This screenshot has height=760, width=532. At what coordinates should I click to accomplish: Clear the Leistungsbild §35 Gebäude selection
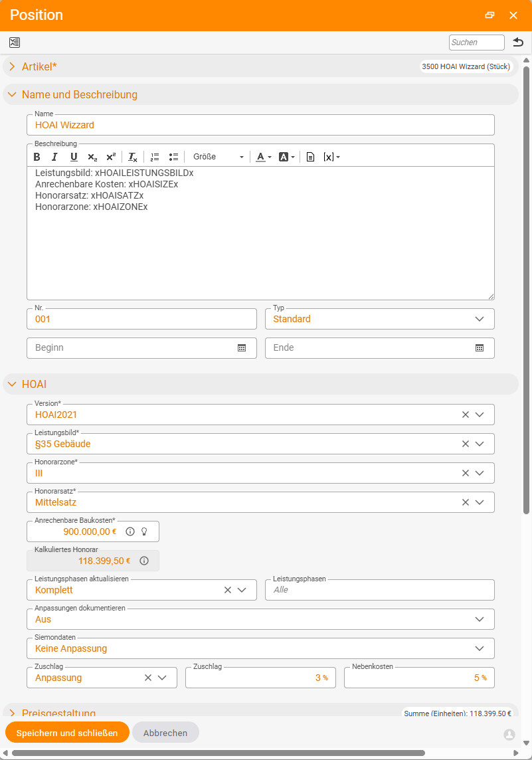point(466,444)
